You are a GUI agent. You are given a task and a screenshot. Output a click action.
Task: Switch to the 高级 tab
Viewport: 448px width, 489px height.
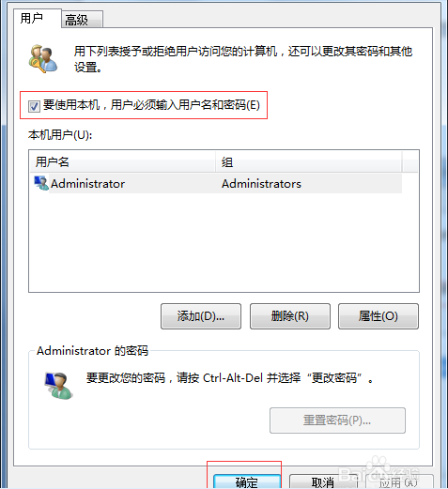[x=82, y=20]
